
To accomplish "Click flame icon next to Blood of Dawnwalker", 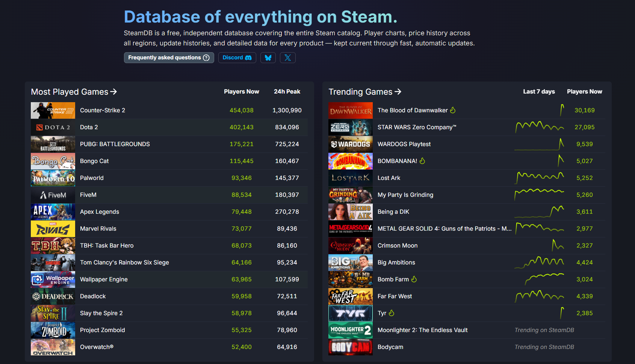I will [x=453, y=110].
